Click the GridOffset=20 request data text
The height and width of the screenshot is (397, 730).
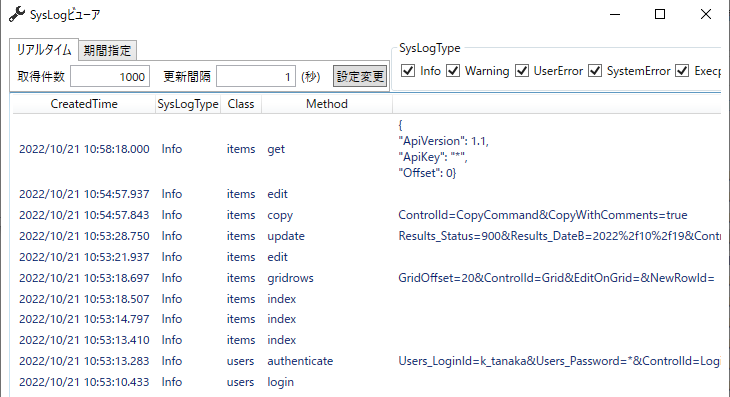tap(556, 278)
